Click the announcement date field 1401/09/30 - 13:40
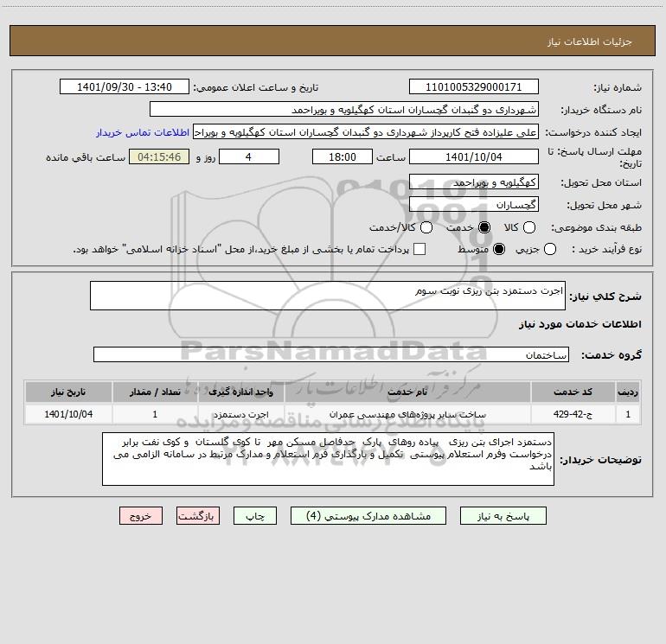The image size is (666, 644). pos(125,87)
